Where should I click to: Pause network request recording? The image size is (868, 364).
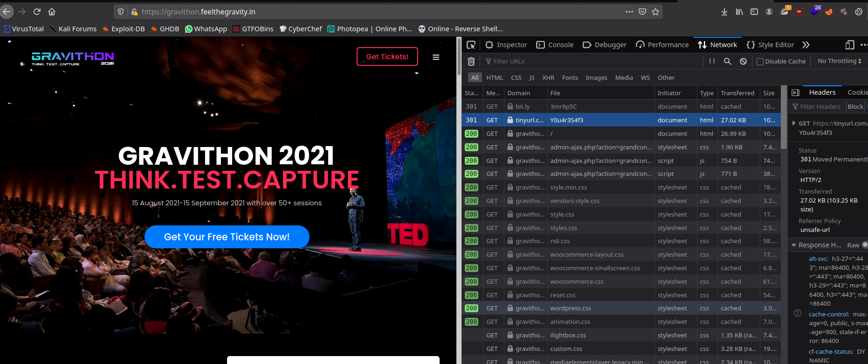(712, 61)
